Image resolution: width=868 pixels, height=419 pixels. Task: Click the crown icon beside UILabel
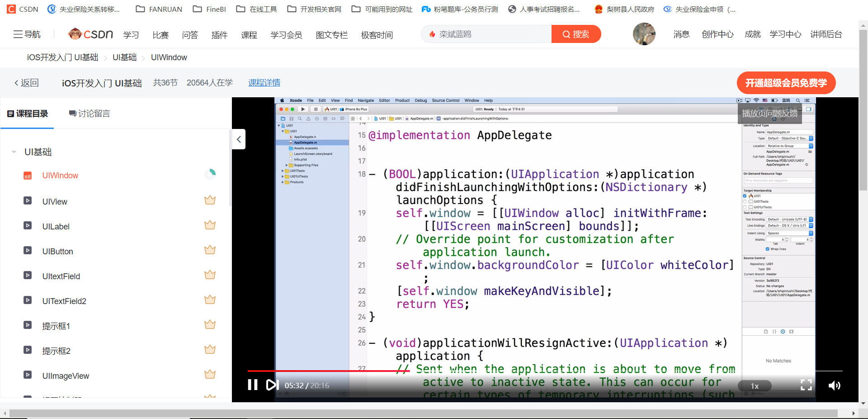[210, 225]
